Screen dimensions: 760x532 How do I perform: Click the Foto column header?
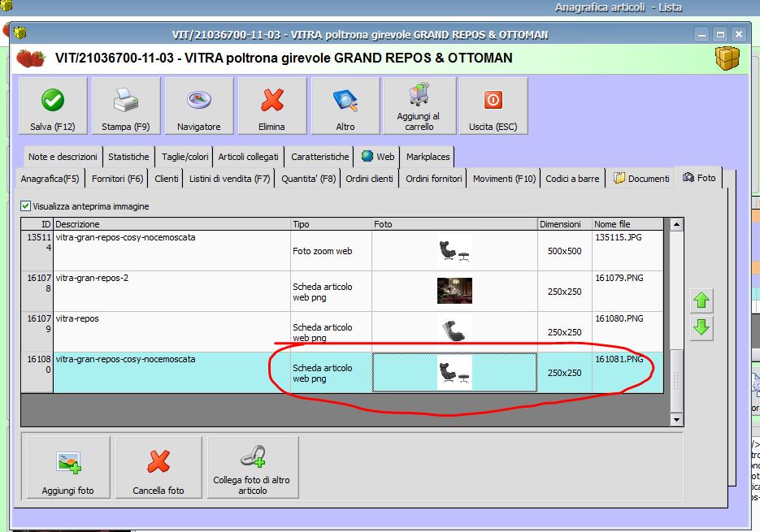(454, 224)
